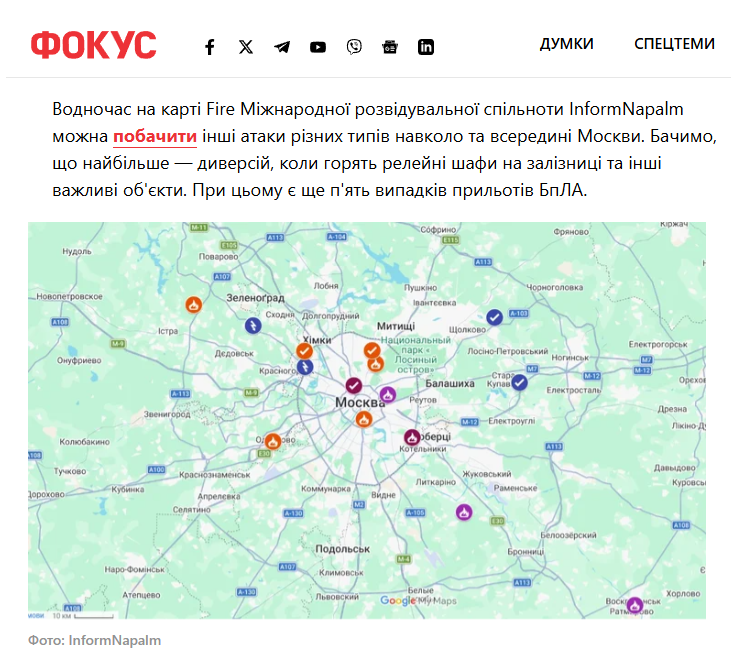The height and width of the screenshot is (648, 731).
Task: Click orange fire marker at Одинцово
Action: tap(273, 441)
